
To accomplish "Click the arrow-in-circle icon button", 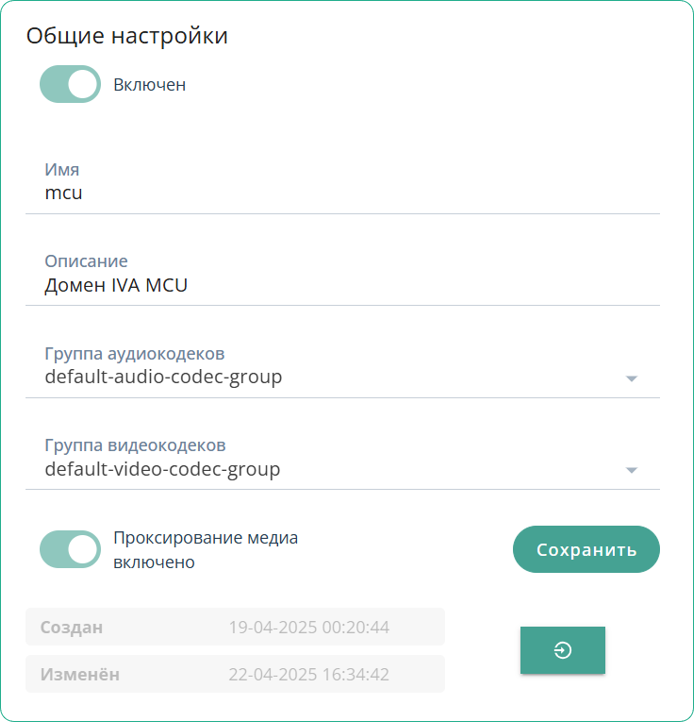I will (562, 651).
